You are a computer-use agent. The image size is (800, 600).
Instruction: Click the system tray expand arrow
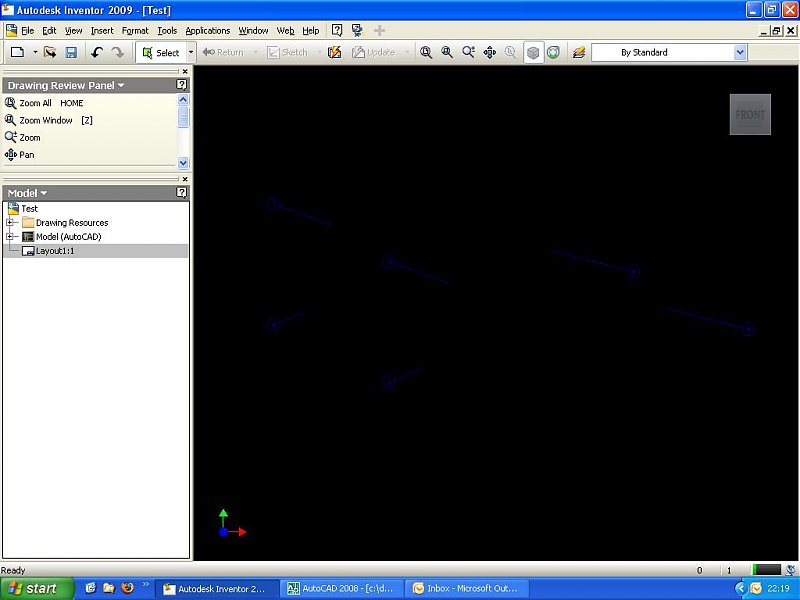point(740,588)
